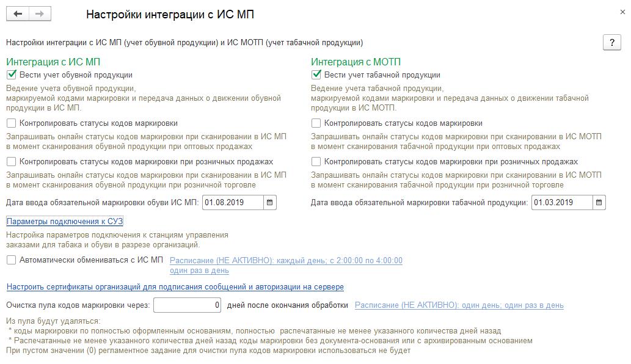Close the settings form
The height and width of the screenshot is (364, 631).
621,12
